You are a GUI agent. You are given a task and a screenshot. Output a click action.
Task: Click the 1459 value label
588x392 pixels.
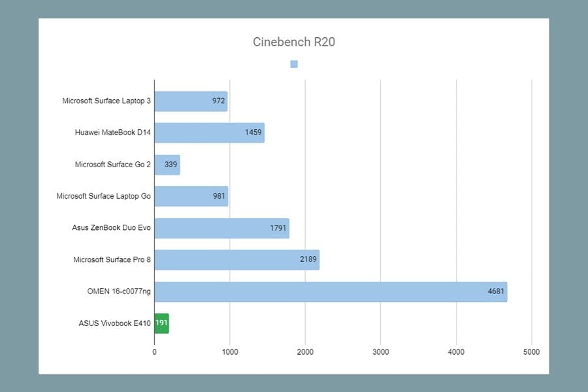coord(253,133)
